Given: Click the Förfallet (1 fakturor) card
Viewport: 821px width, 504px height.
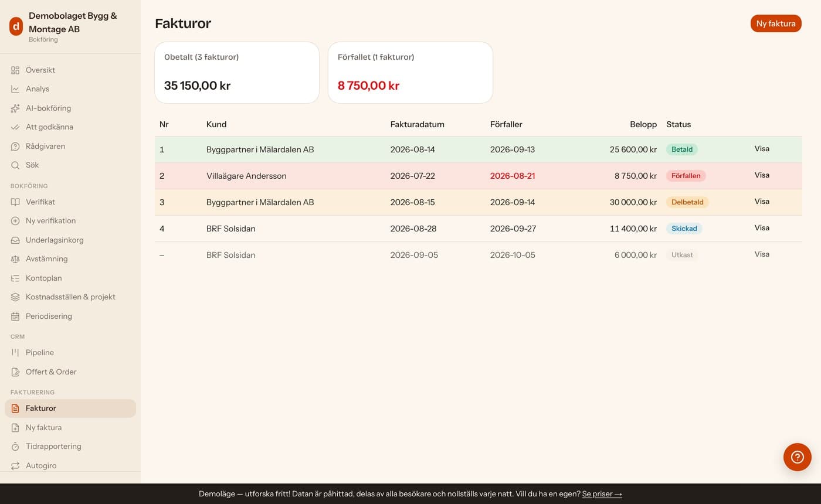Looking at the screenshot, I should [410, 73].
